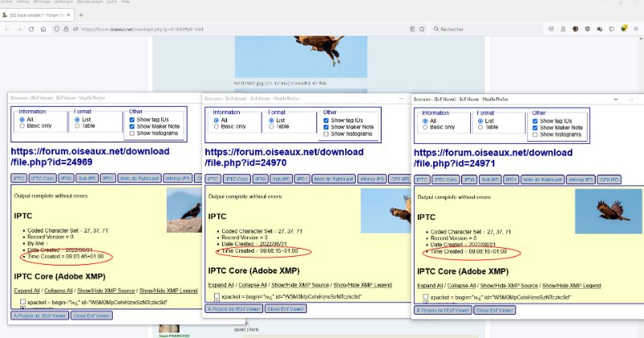Select 'All' information in the 24969 window
The height and width of the screenshot is (338, 644).
[x=23, y=120]
